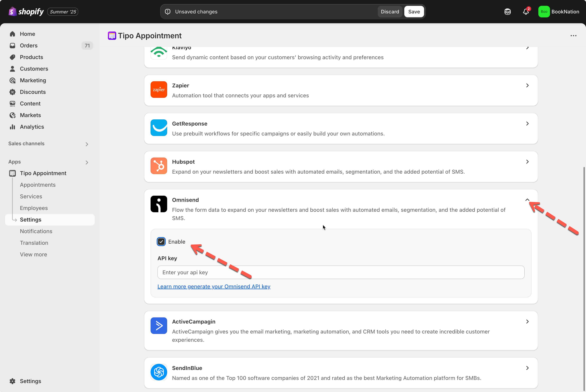586x392 pixels.
Task: Click the Hubspot orange logo
Action: point(159,166)
